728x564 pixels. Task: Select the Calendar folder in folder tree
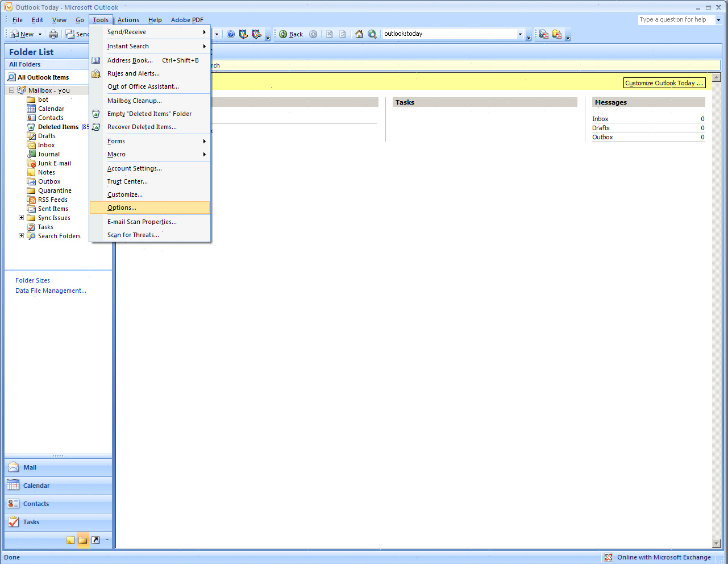point(51,109)
